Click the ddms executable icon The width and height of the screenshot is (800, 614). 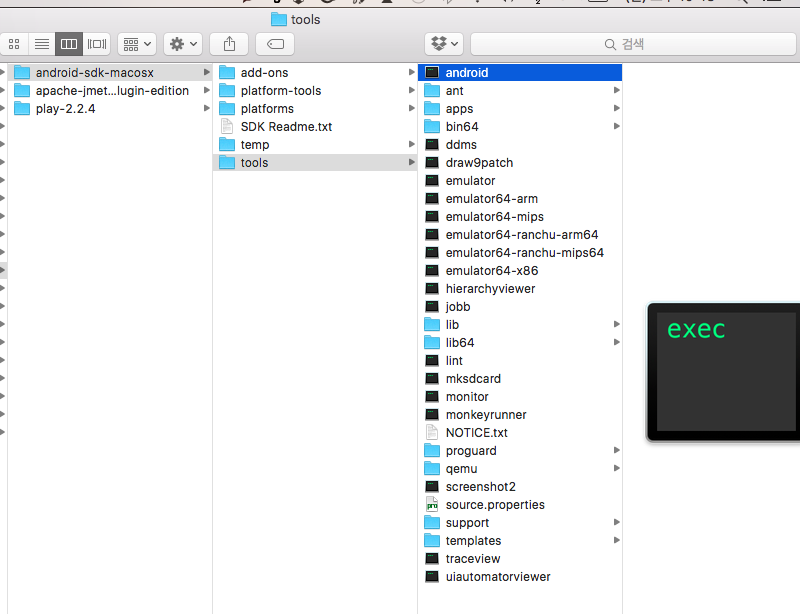coord(432,144)
